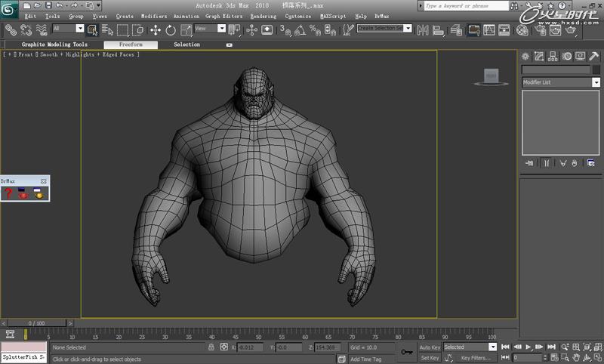Click the Pin Stack icon under modifier stack
604x364 pixels.
coord(529,162)
